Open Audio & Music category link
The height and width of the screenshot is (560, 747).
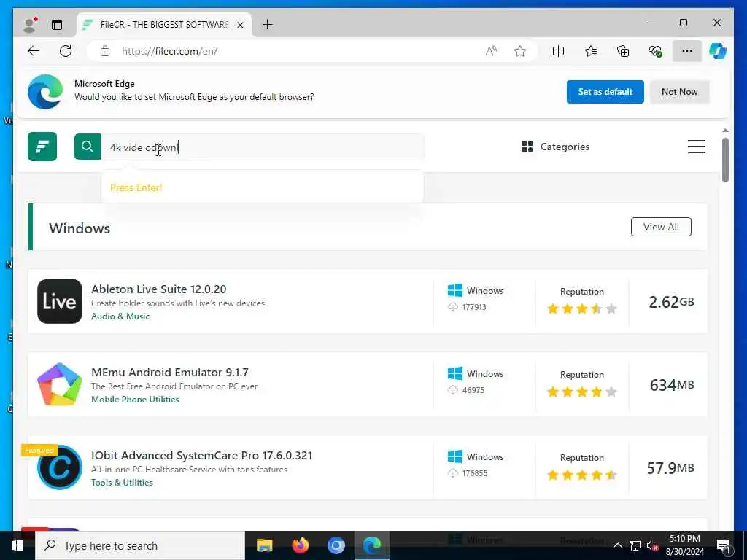(x=120, y=316)
